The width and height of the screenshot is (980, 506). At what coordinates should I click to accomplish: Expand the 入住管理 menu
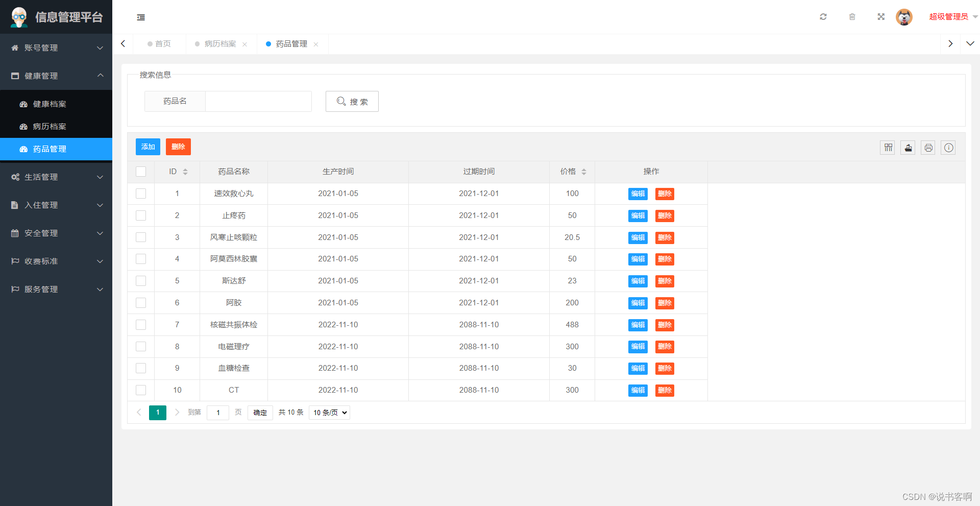tap(56, 205)
